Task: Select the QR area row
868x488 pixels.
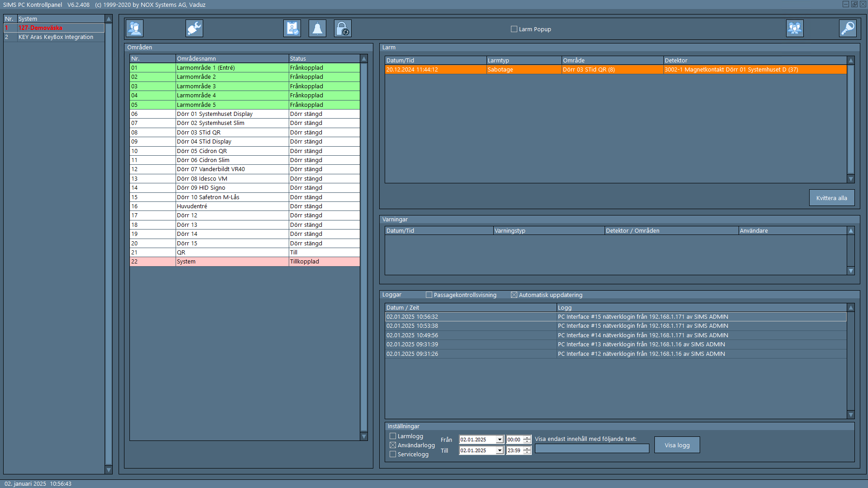Action: pyautogui.click(x=245, y=253)
